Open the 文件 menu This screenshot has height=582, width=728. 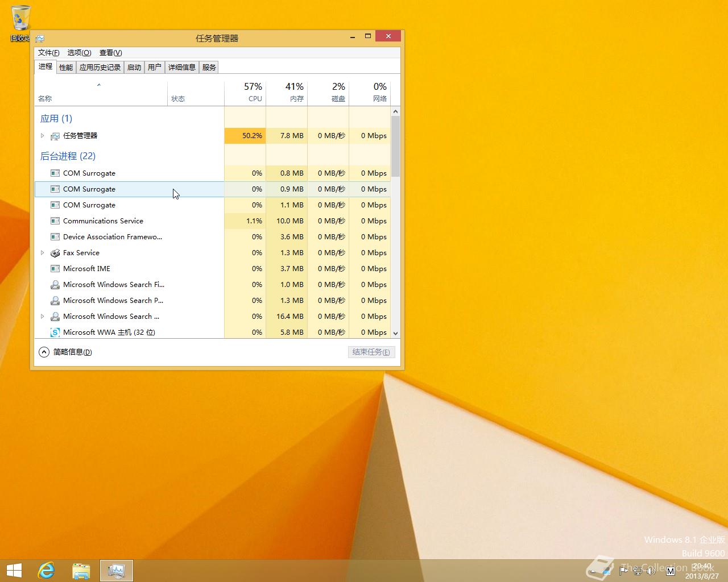[x=48, y=53]
